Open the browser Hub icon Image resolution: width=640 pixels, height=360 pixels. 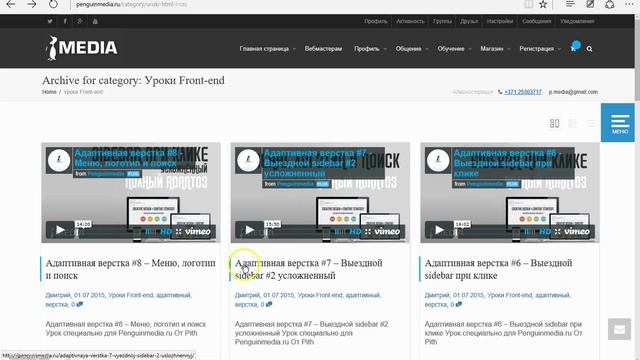(570, 4)
